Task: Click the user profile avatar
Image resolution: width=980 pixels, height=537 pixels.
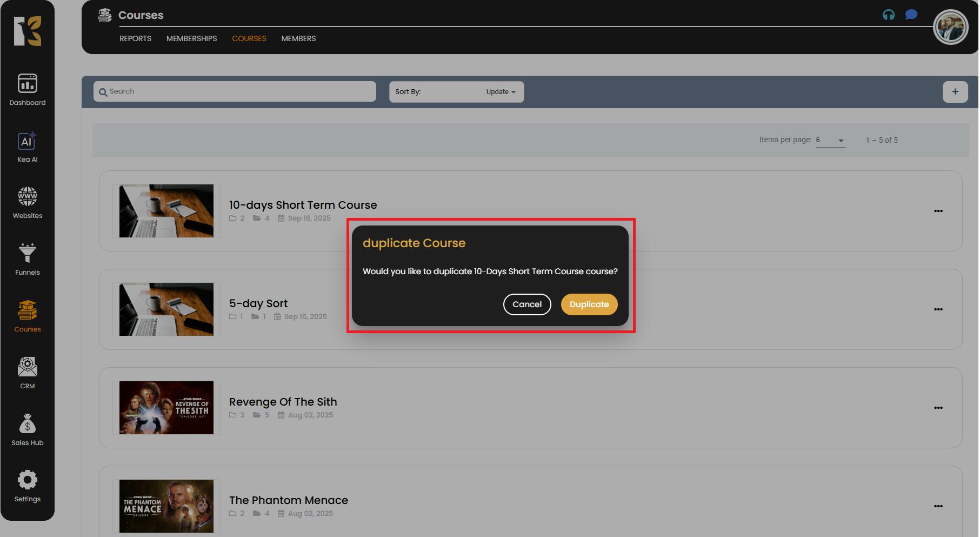Action: click(x=950, y=28)
